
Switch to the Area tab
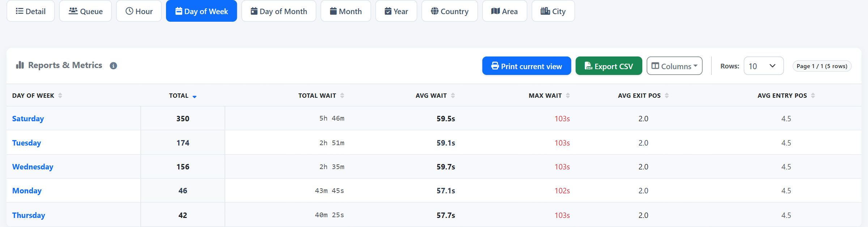pyautogui.click(x=505, y=11)
